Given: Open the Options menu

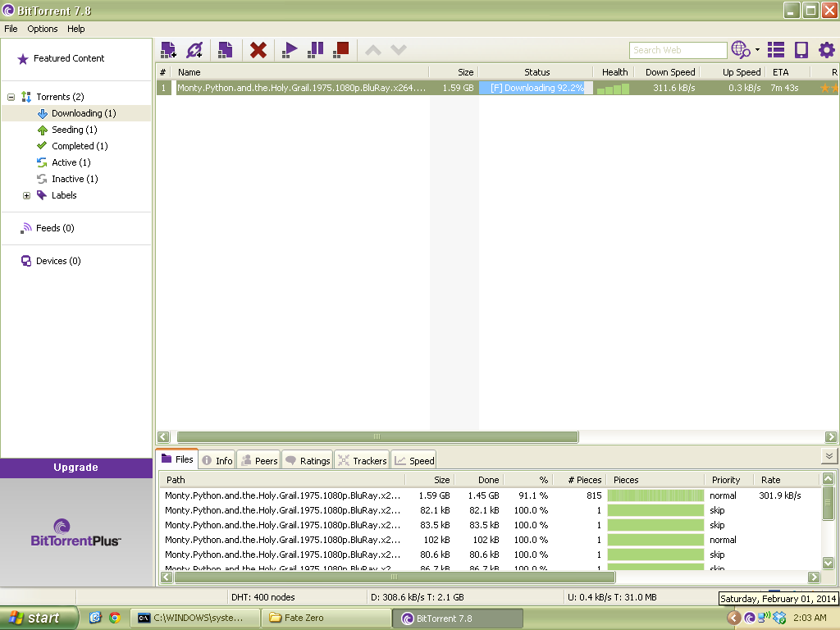Looking at the screenshot, I should pyautogui.click(x=43, y=29).
